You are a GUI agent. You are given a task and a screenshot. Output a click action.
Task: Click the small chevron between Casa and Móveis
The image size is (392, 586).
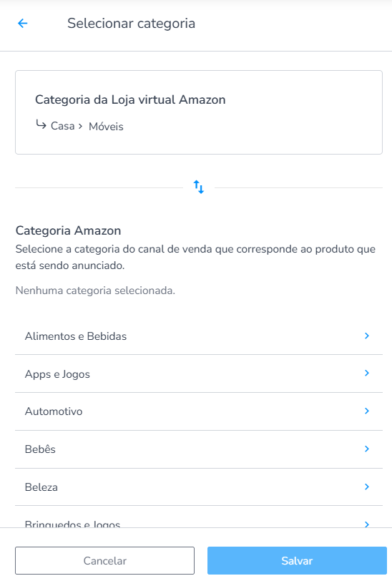coord(80,127)
